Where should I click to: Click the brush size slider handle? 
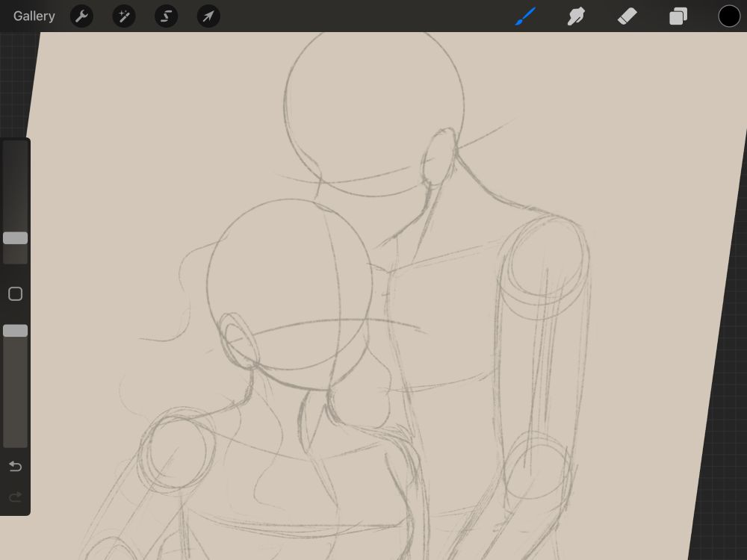click(15, 238)
